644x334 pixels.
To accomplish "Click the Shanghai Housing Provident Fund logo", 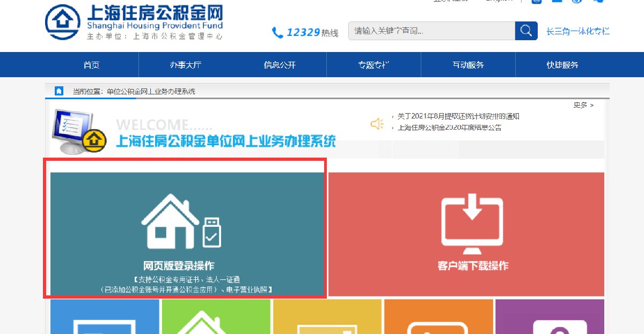I will [x=134, y=23].
